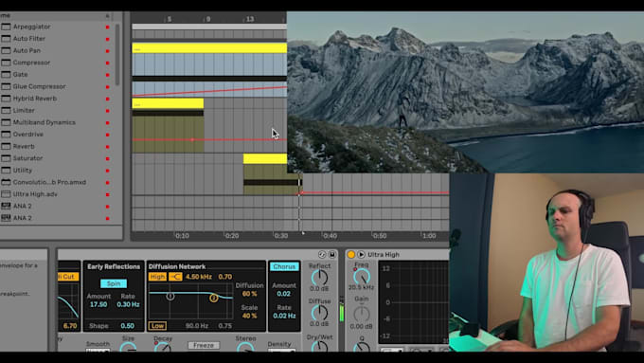Screen dimensions: 644x363
Task: Click the Decay knob
Action: click(163, 348)
